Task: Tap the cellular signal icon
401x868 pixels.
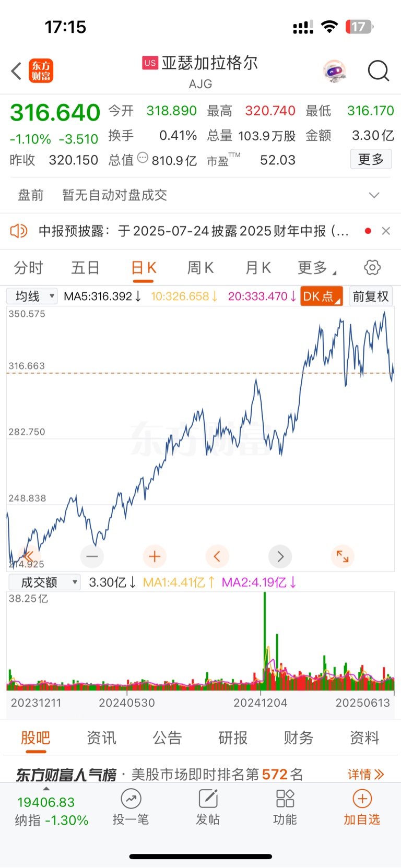Action: 303,27
